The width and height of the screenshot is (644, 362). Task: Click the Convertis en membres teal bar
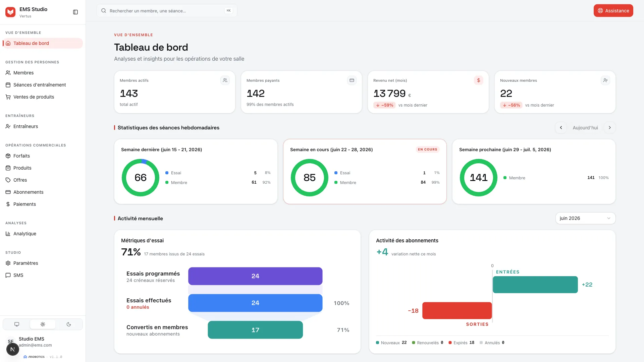(255, 330)
